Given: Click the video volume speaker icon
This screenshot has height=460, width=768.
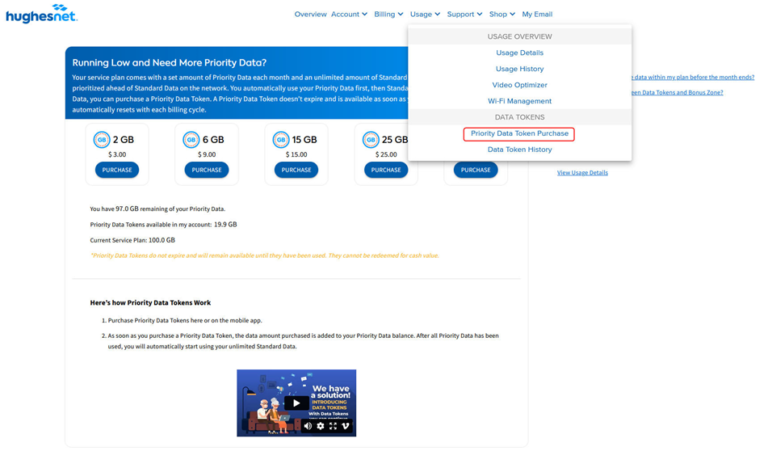Looking at the screenshot, I should (x=306, y=426).
